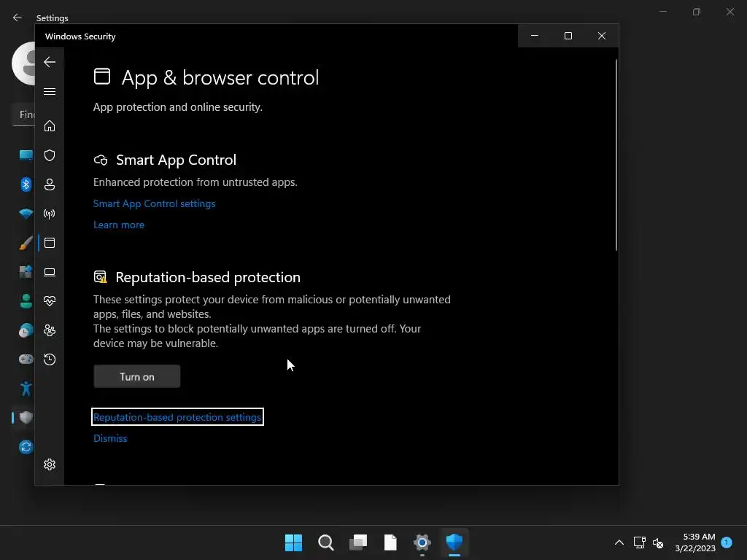Open Time & language in Settings sidebar
747x560 pixels.
coord(26,330)
